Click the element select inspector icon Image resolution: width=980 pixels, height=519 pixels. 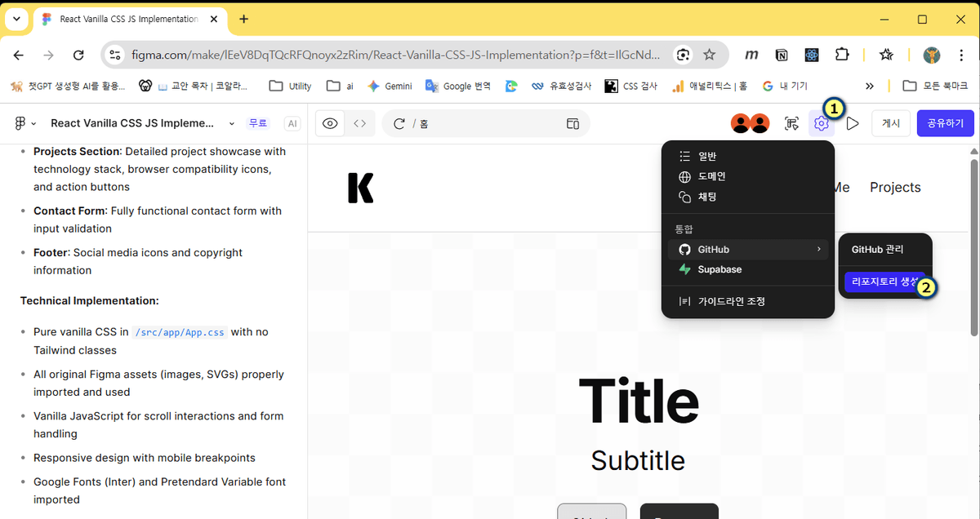791,123
